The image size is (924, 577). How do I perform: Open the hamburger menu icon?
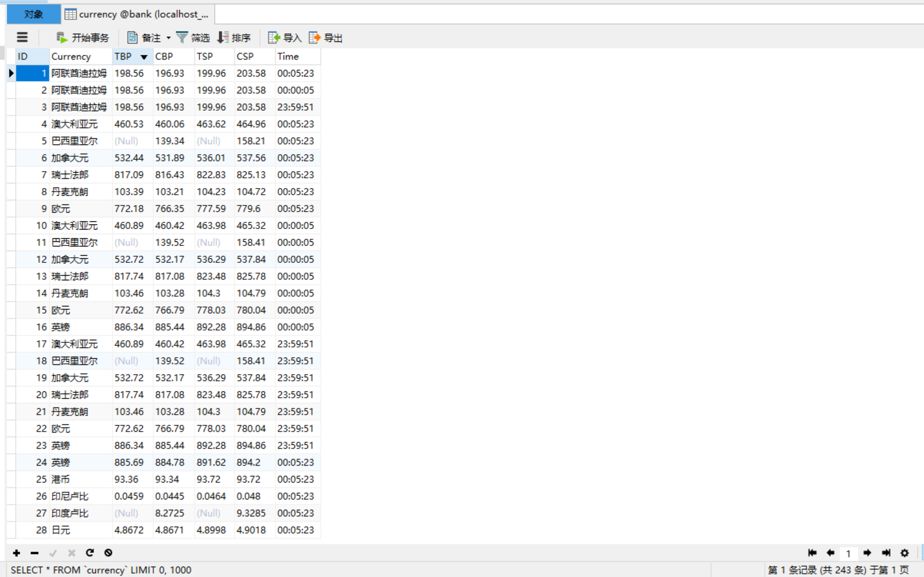click(x=22, y=37)
